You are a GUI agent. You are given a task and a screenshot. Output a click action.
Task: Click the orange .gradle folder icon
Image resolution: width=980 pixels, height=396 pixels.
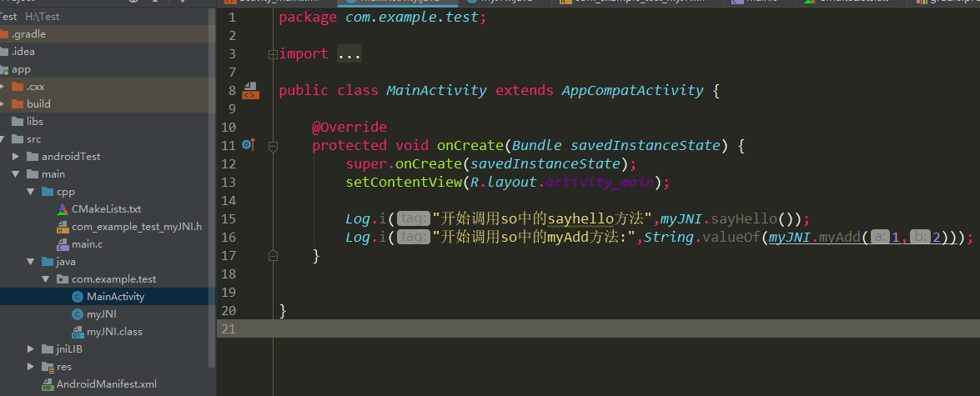click(x=3, y=34)
